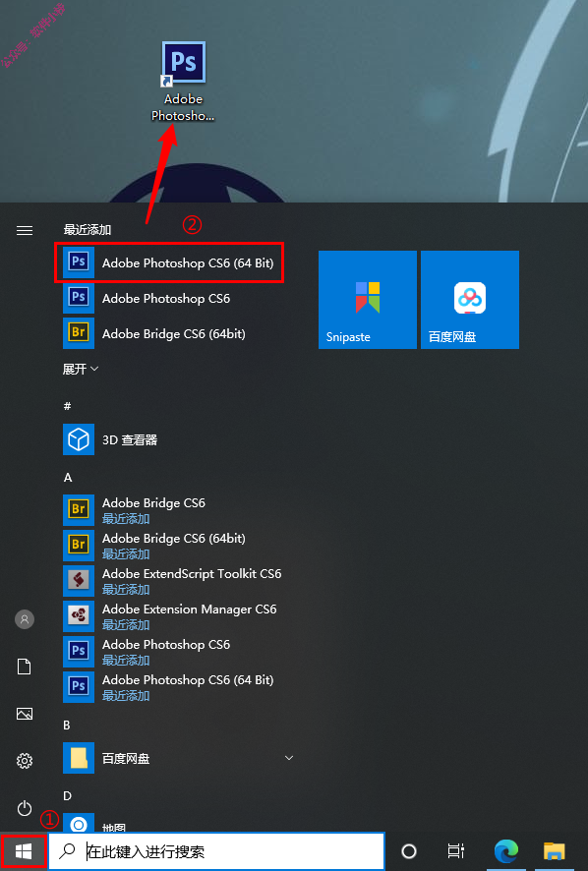Expand the recently added list with 展开
Image resolution: width=588 pixels, height=871 pixels.
[x=81, y=369]
